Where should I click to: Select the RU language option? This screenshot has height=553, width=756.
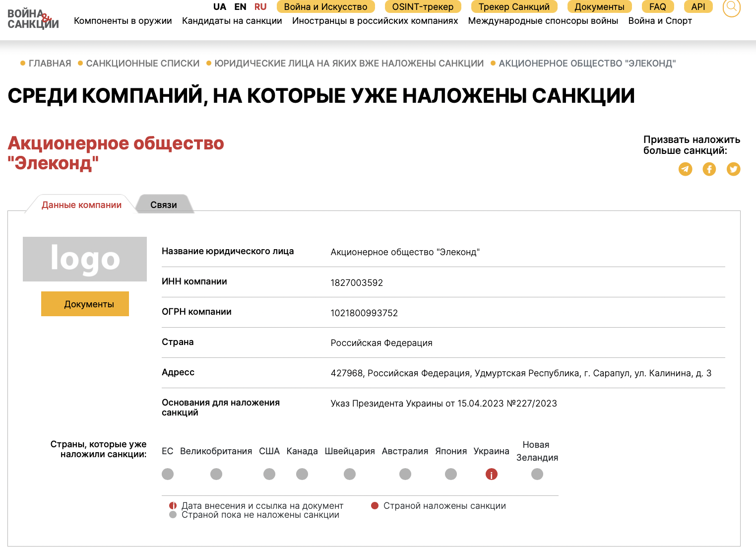point(260,6)
